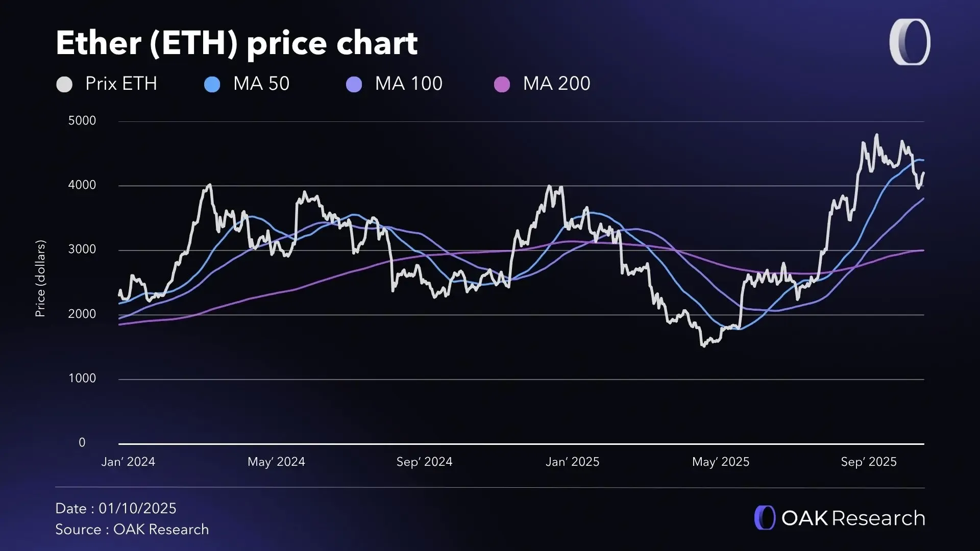This screenshot has width=980, height=551.
Task: Click the white Prix ETH legend dot
Action: click(x=64, y=84)
